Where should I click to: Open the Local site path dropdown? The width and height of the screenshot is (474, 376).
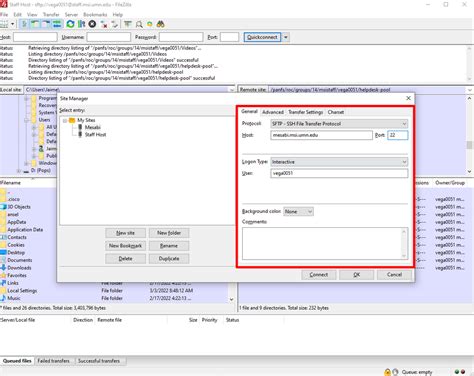[x=232, y=90]
